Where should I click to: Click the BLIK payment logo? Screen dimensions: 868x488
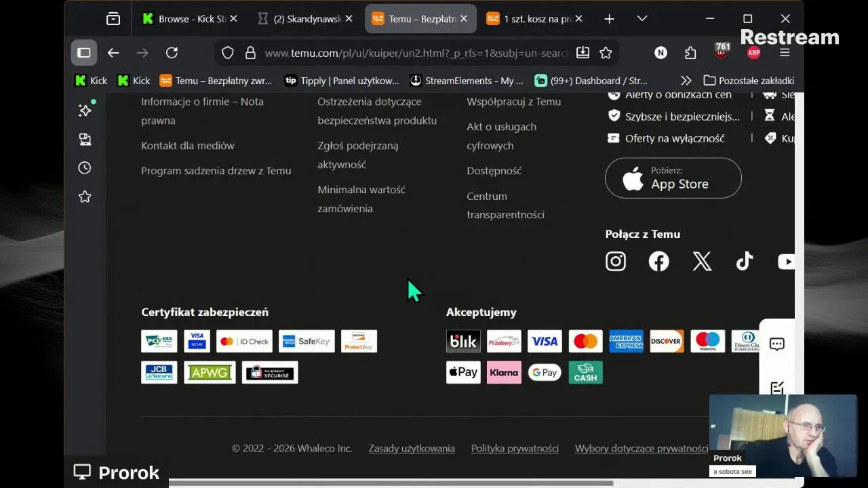(x=463, y=342)
